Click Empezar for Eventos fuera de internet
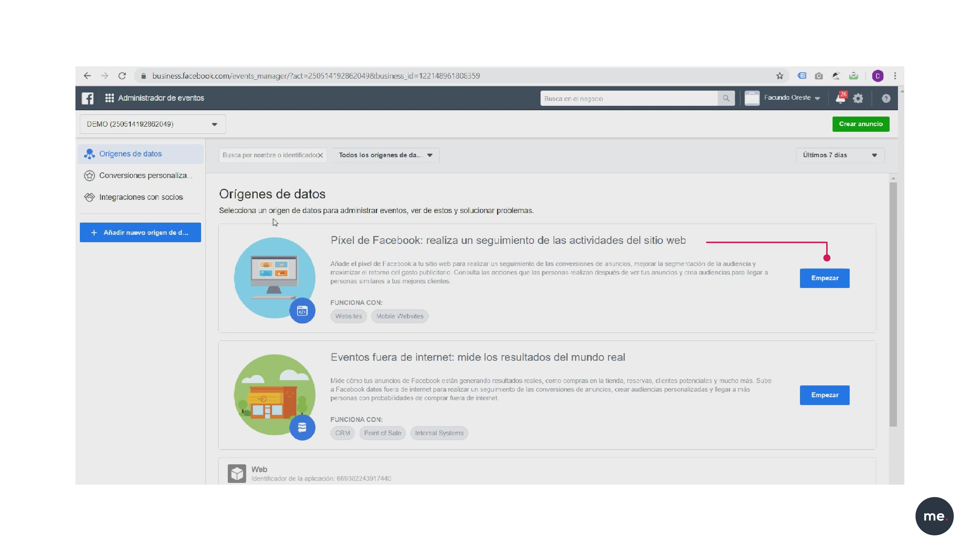Image resolution: width=980 pixels, height=551 pixels. coord(824,395)
